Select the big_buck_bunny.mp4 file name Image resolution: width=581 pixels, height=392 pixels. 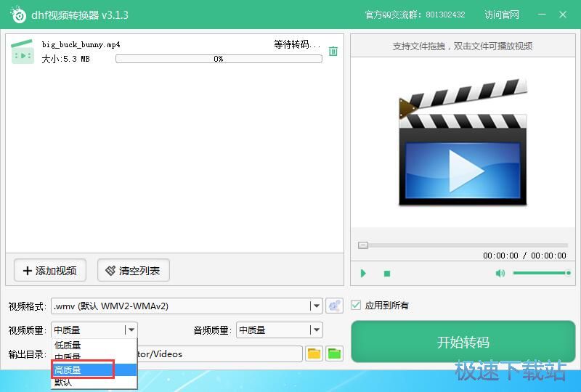point(81,45)
